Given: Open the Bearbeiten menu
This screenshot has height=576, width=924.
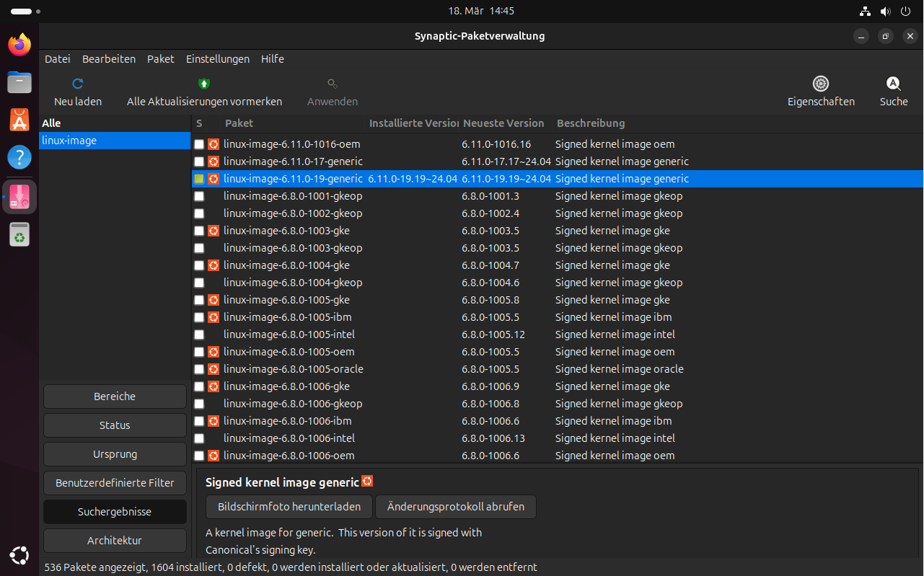Looking at the screenshot, I should coord(109,59).
